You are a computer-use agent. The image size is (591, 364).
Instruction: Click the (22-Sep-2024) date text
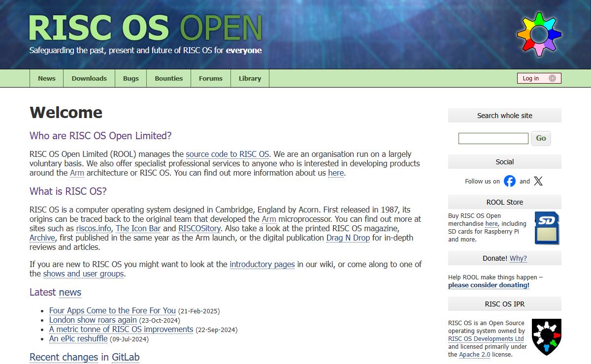point(217,330)
